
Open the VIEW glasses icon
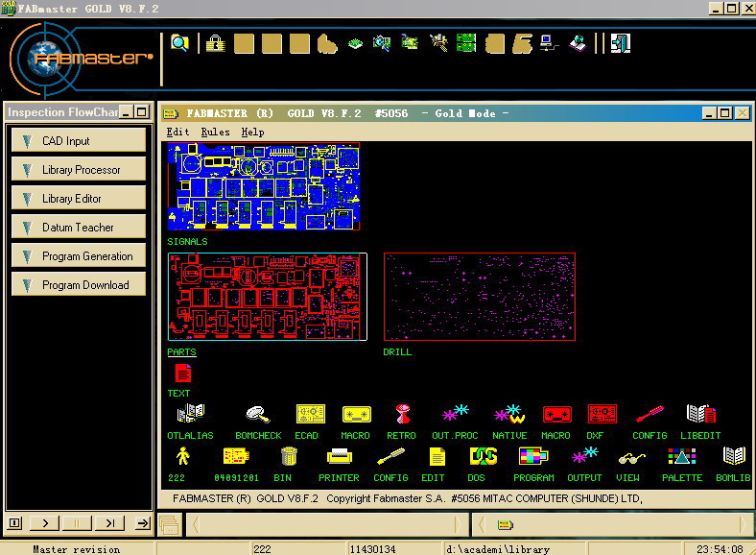coord(631,457)
